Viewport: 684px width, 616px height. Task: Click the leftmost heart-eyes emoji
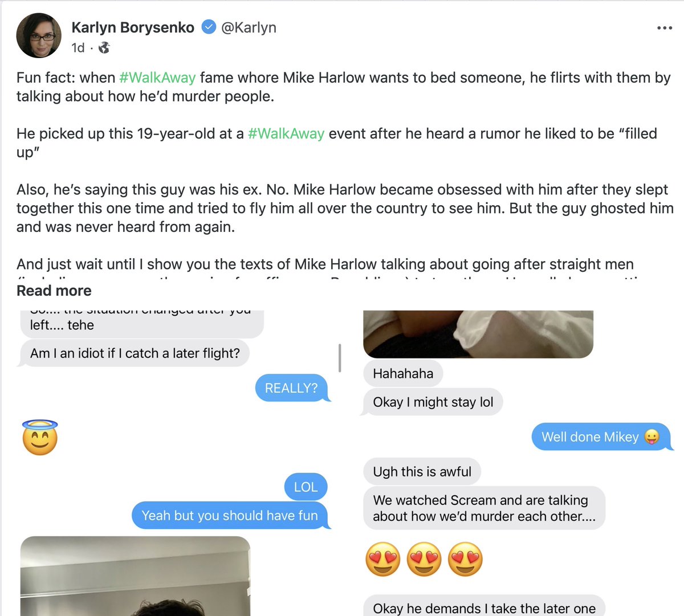383,559
